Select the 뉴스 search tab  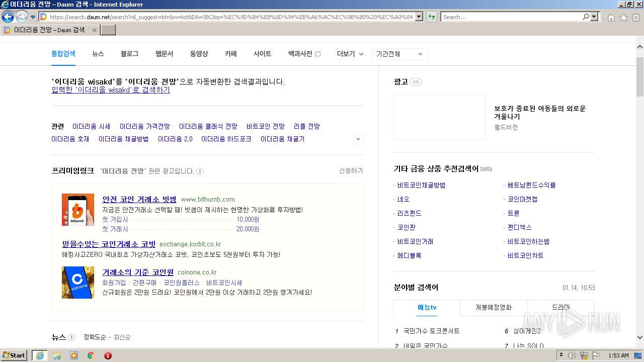tap(98, 54)
